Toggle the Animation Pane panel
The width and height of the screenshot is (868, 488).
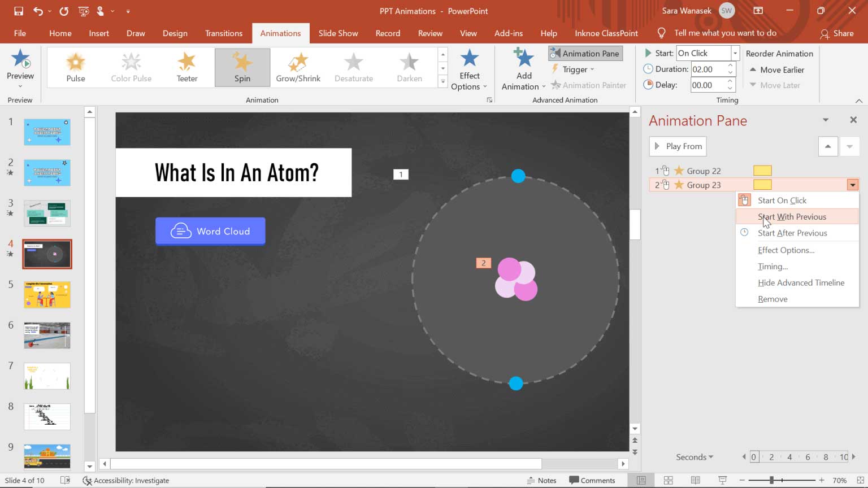point(585,53)
